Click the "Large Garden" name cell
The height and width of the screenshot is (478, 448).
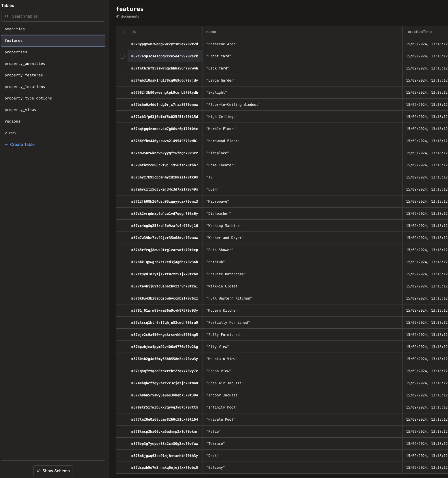pyautogui.click(x=303, y=80)
